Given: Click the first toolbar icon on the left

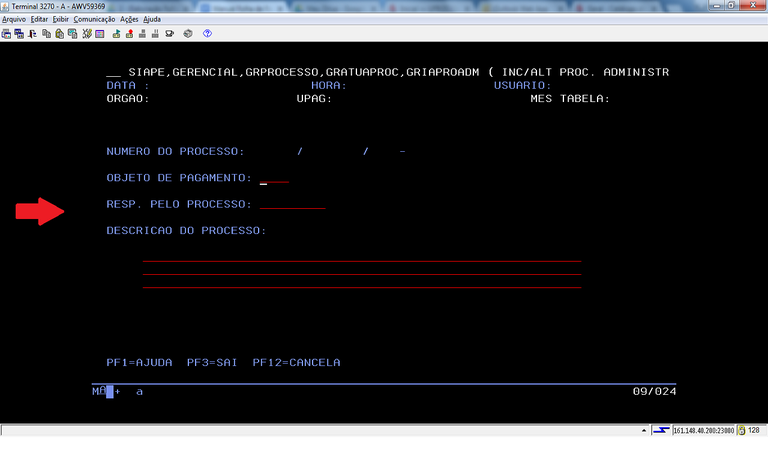Looking at the screenshot, I should point(7,33).
